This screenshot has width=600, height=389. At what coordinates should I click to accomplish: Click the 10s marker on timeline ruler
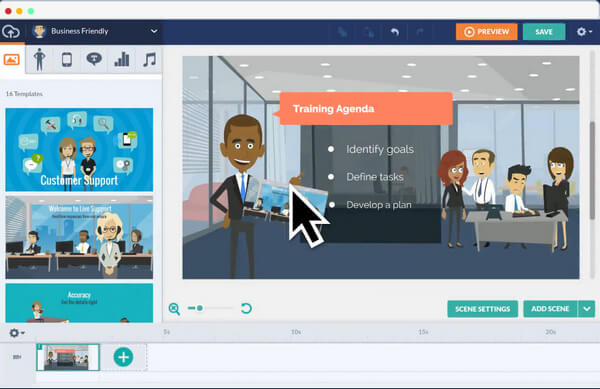296,332
